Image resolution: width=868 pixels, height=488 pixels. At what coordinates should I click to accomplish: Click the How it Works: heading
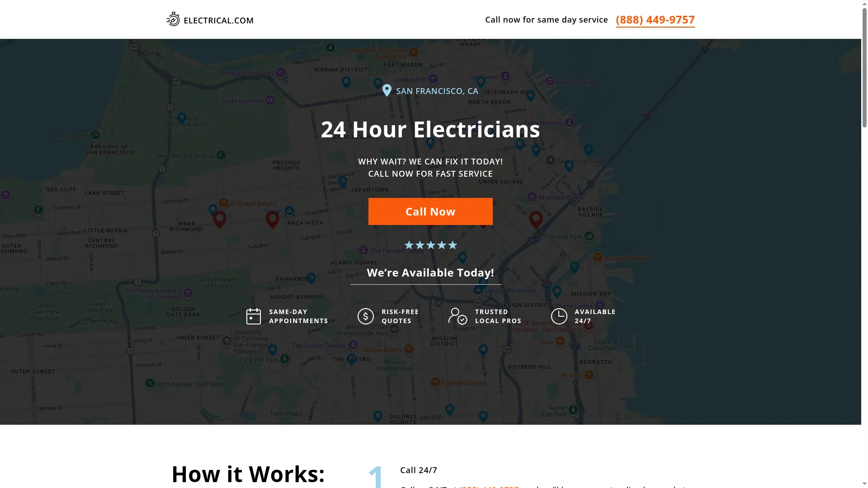point(248,474)
